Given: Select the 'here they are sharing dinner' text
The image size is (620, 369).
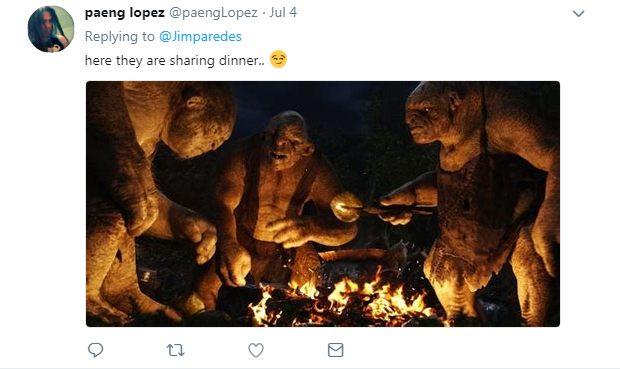Looking at the screenshot, I should (174, 61).
